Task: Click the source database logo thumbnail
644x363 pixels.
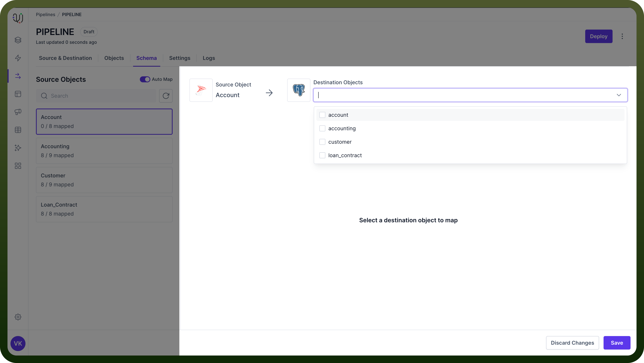Action: (201, 90)
